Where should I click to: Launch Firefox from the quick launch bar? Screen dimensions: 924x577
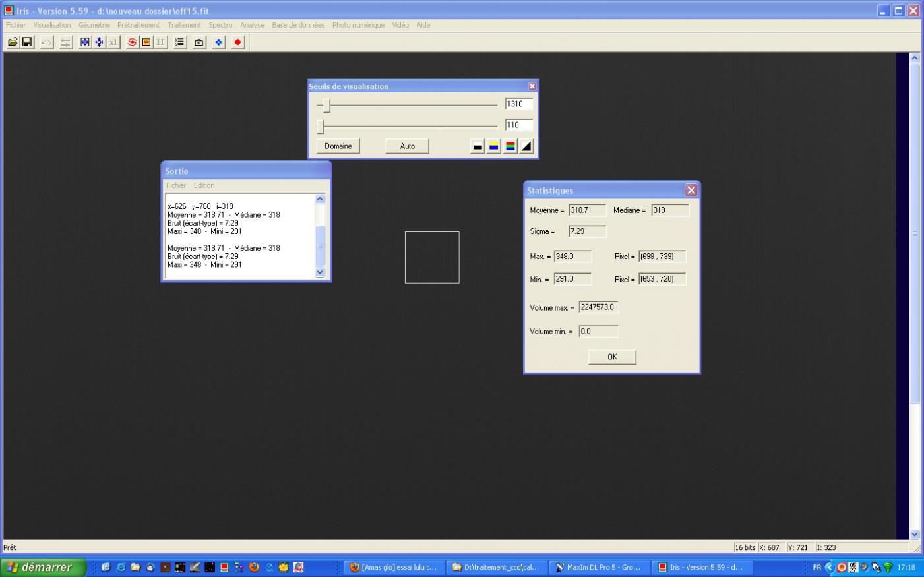click(254, 567)
